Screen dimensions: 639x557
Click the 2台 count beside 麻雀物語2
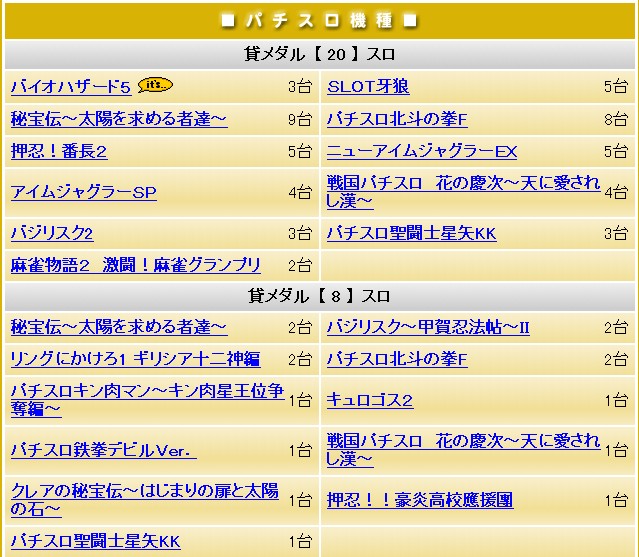point(300,266)
